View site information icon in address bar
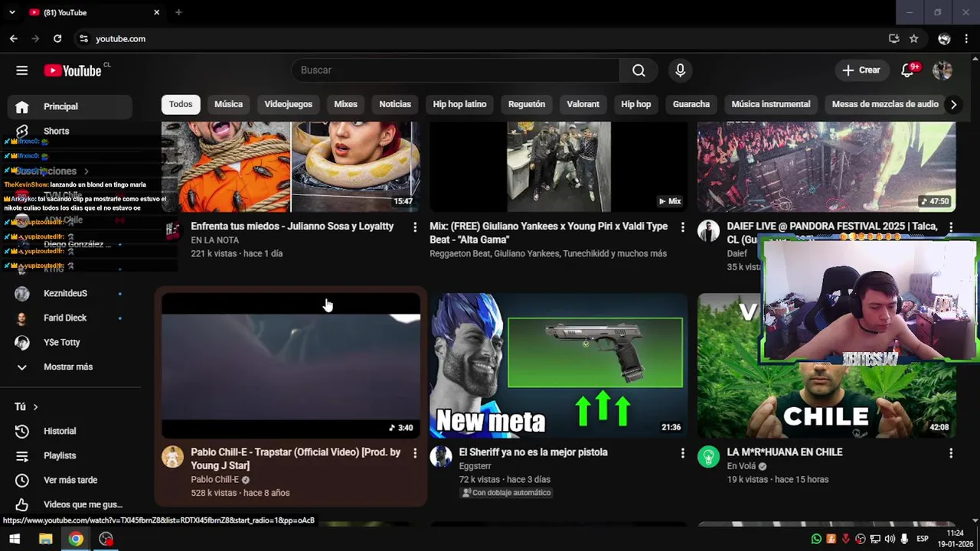 pyautogui.click(x=83, y=38)
